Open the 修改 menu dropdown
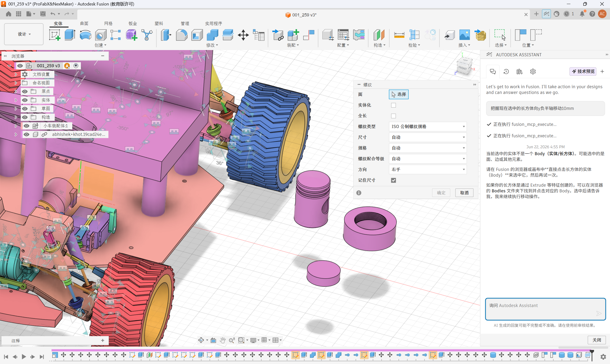This screenshot has width=610, height=364. (x=212, y=45)
